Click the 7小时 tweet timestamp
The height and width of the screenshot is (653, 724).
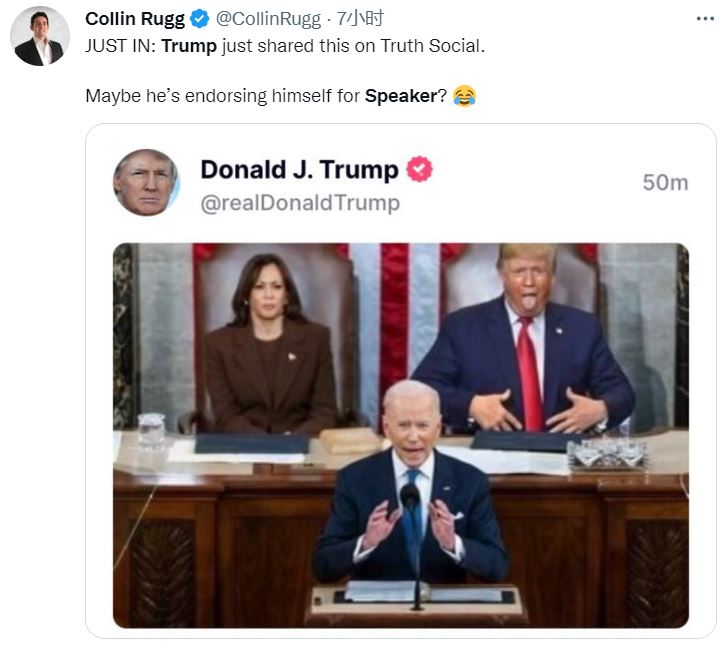(x=361, y=19)
